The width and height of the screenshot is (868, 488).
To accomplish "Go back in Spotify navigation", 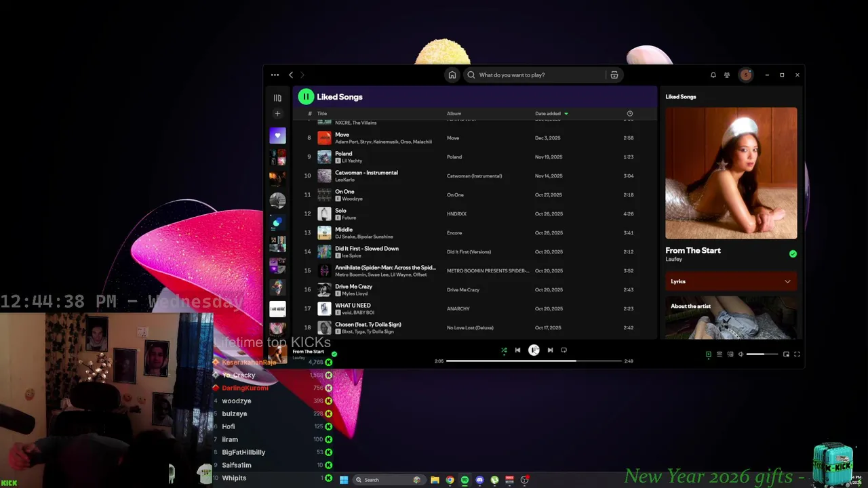I will pyautogui.click(x=291, y=75).
